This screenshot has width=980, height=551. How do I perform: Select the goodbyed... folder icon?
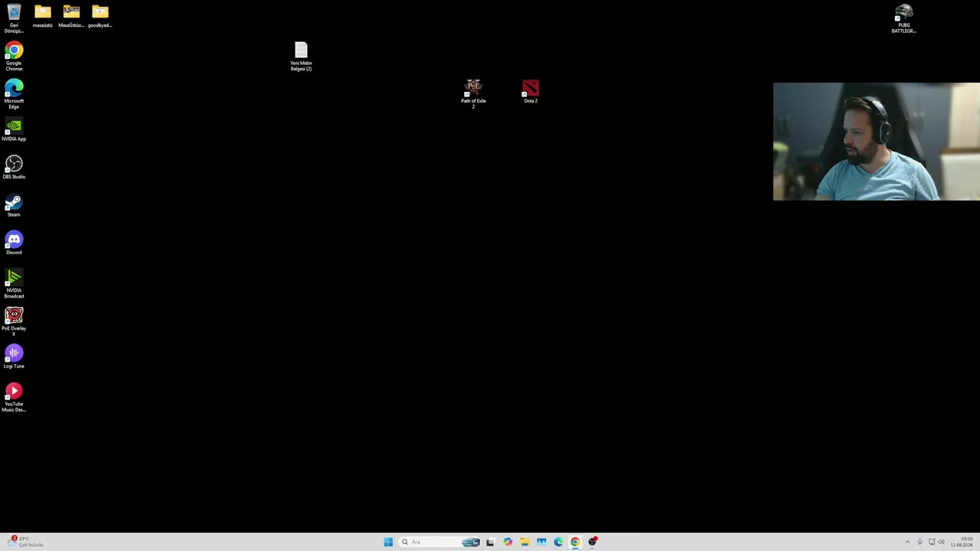point(100,17)
